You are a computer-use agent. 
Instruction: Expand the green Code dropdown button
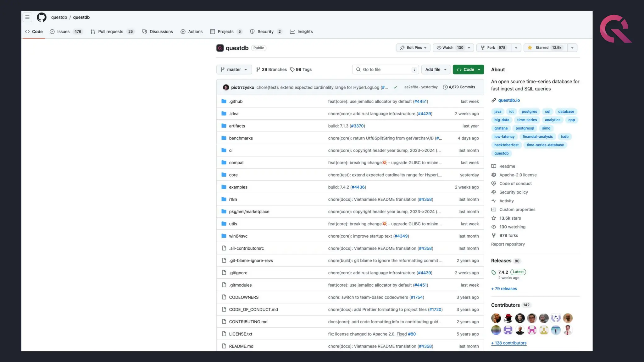coord(468,69)
